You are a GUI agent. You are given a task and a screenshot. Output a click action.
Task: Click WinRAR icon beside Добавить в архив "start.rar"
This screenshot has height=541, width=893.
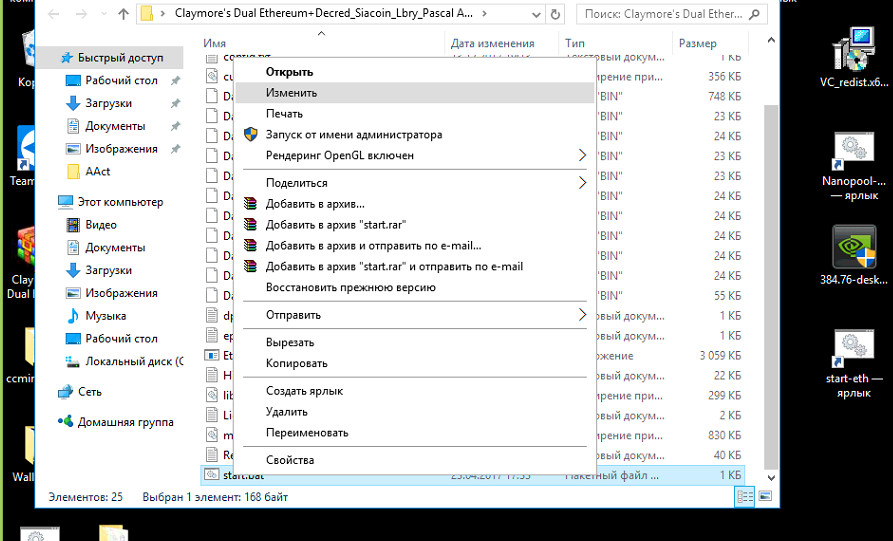point(251,224)
